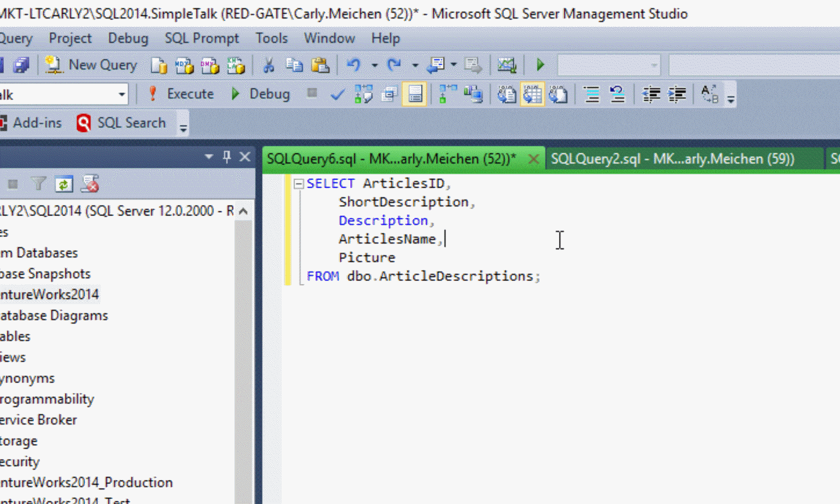Open an Analysis Services DMX Query

coord(210,65)
